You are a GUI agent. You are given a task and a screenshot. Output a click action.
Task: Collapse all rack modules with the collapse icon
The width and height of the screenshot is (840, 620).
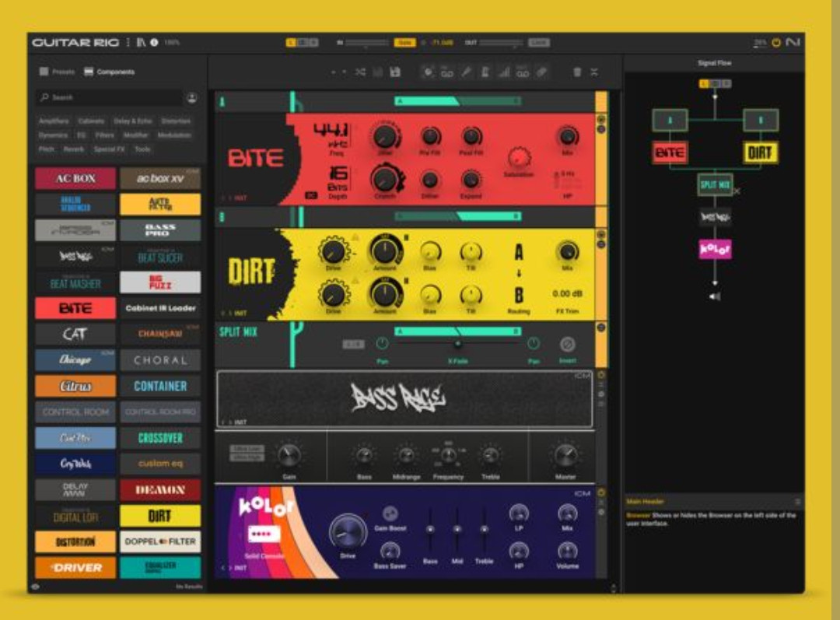coord(594,72)
